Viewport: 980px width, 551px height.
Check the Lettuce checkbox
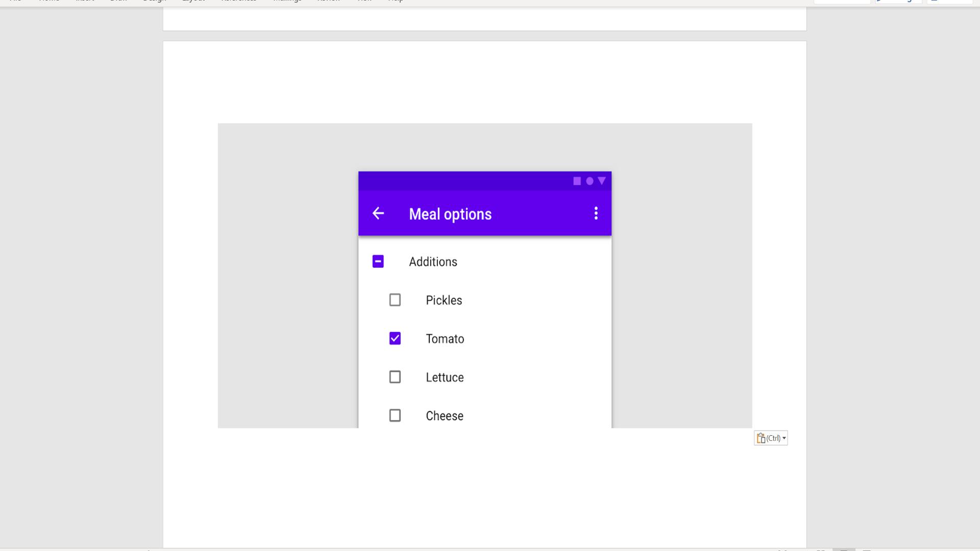click(395, 377)
